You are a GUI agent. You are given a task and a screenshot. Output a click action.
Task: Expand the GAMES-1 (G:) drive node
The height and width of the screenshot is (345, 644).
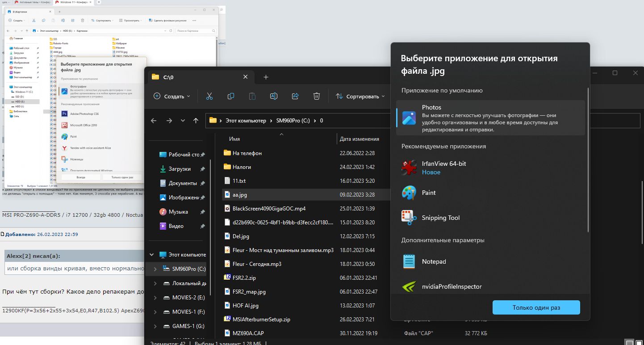pyautogui.click(x=155, y=326)
